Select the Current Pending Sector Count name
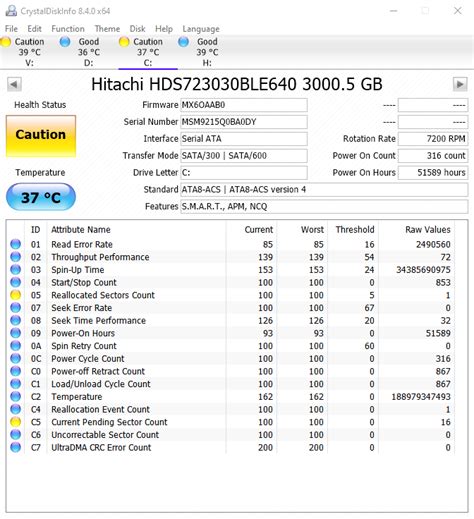 pyautogui.click(x=109, y=422)
